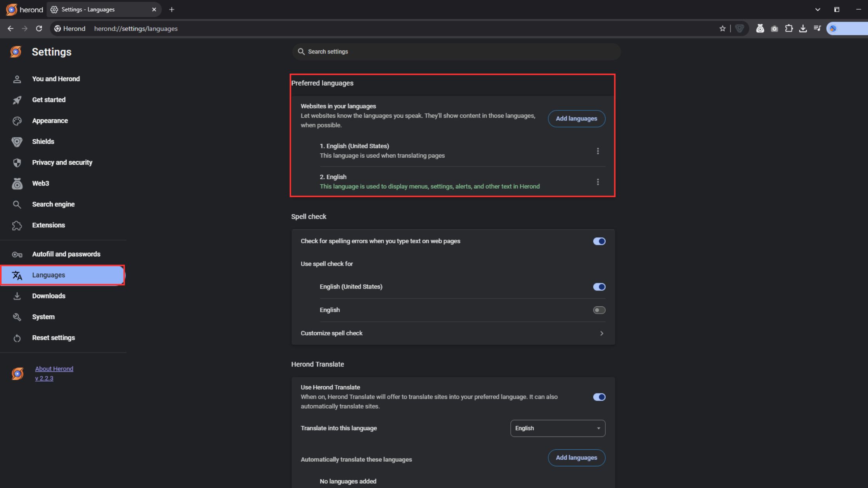Image resolution: width=868 pixels, height=488 pixels.
Task: Expand Customize spell check arrow
Action: pyautogui.click(x=601, y=333)
